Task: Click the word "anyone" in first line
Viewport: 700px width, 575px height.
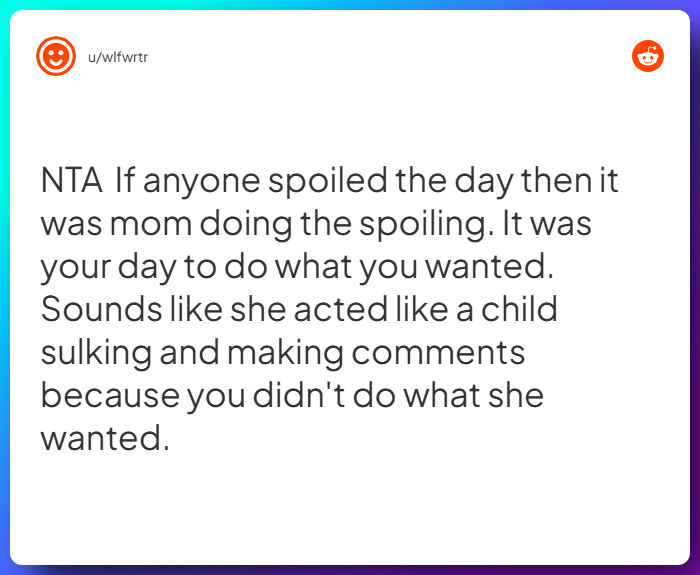Action: pyautogui.click(x=202, y=182)
